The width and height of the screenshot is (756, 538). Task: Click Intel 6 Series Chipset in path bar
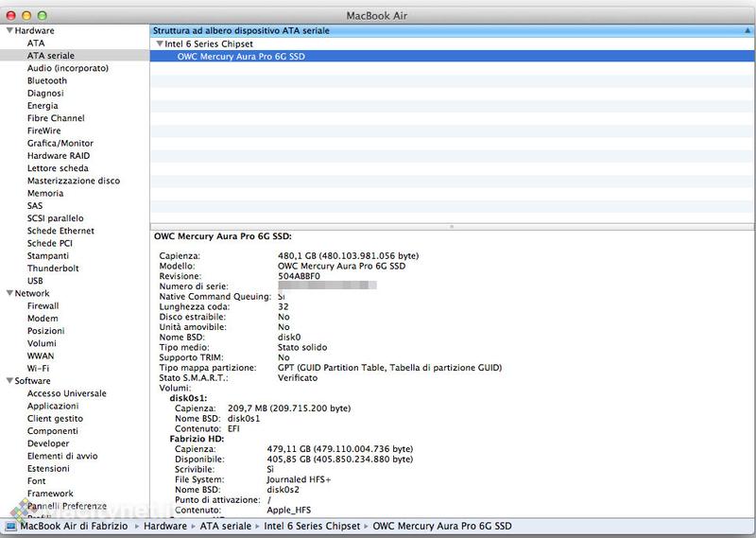312,526
